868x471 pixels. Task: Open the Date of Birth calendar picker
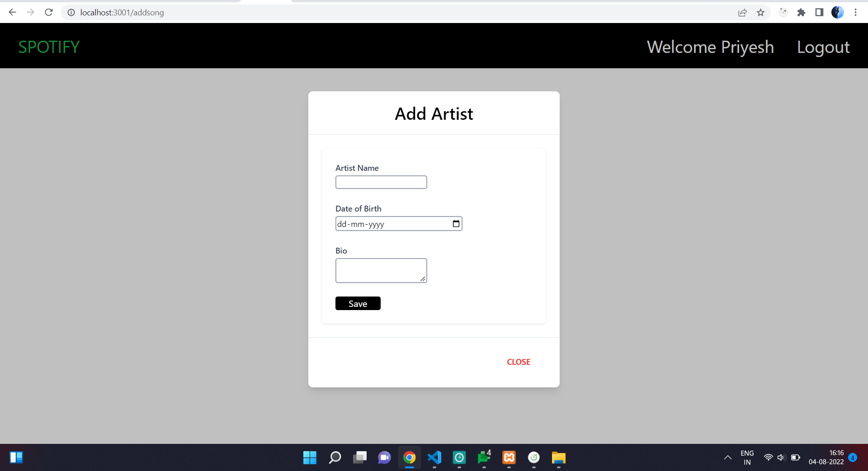pos(456,223)
